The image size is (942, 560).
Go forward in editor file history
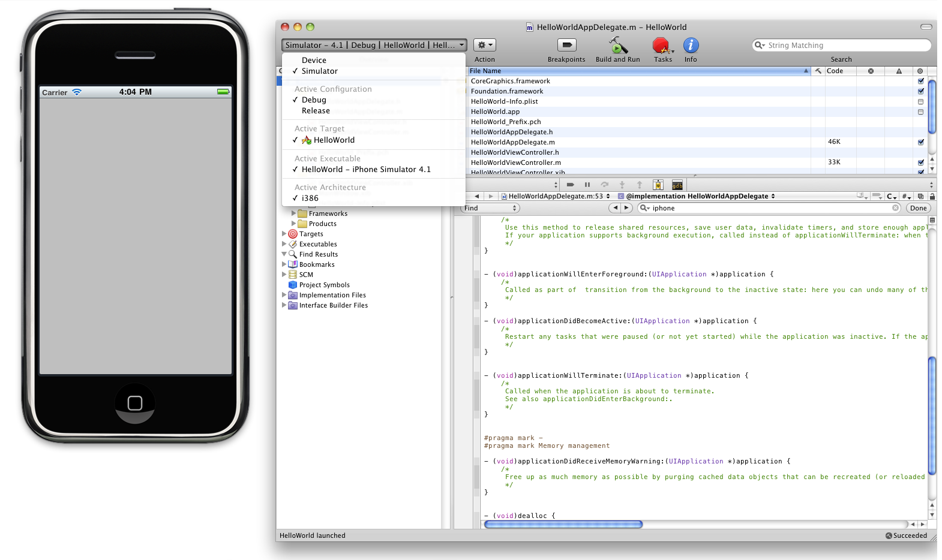(x=491, y=196)
